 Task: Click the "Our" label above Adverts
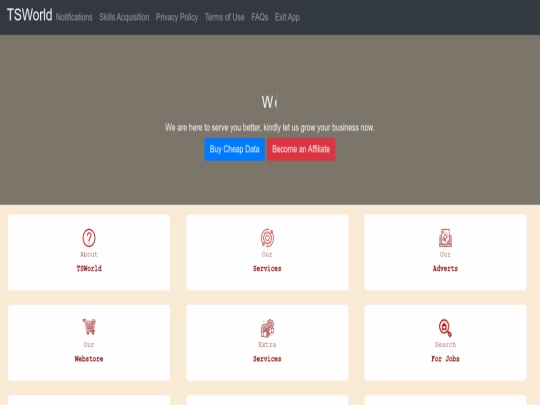coord(445,255)
